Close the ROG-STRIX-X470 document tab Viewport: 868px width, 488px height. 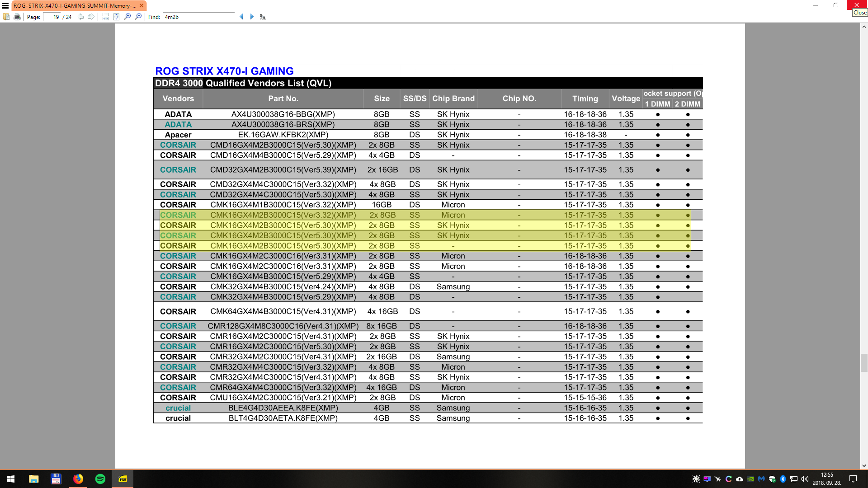tap(142, 5)
